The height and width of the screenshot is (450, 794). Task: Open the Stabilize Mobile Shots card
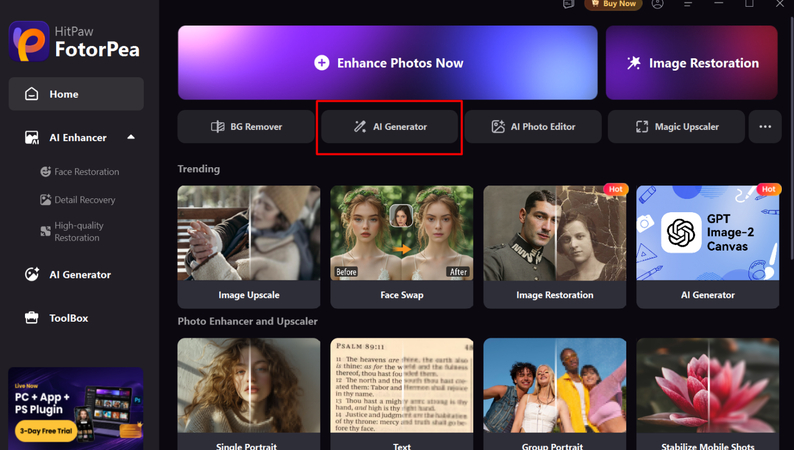tap(707, 394)
